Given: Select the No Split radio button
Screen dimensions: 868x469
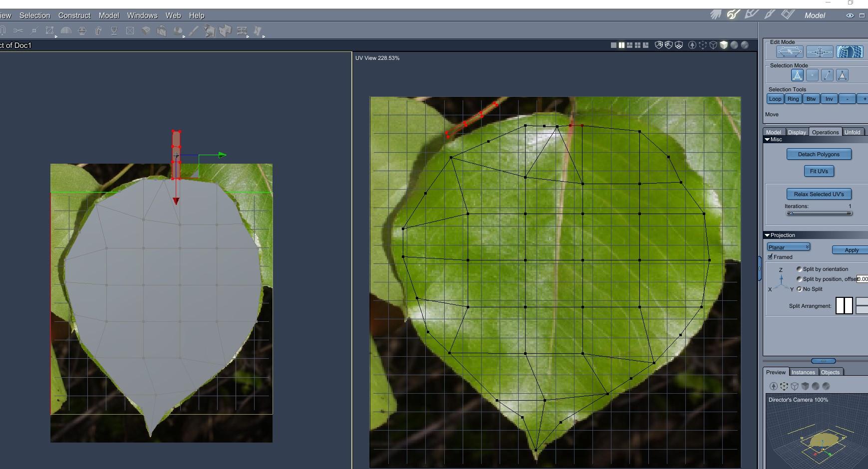Looking at the screenshot, I should coord(799,289).
